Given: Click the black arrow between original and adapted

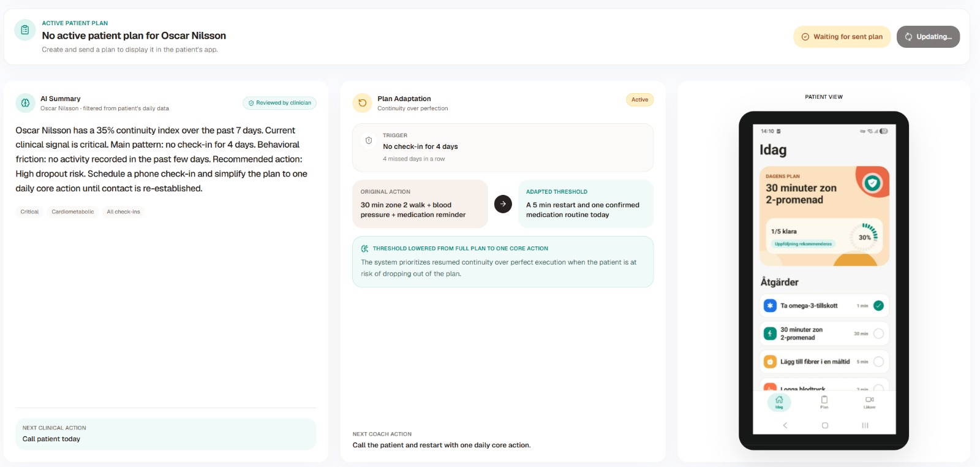Looking at the screenshot, I should 503,204.
